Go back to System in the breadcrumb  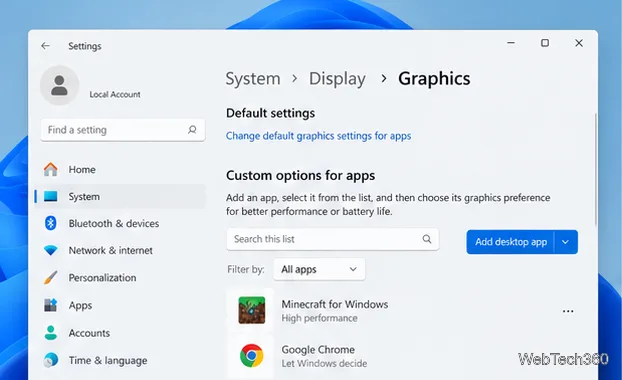(253, 79)
